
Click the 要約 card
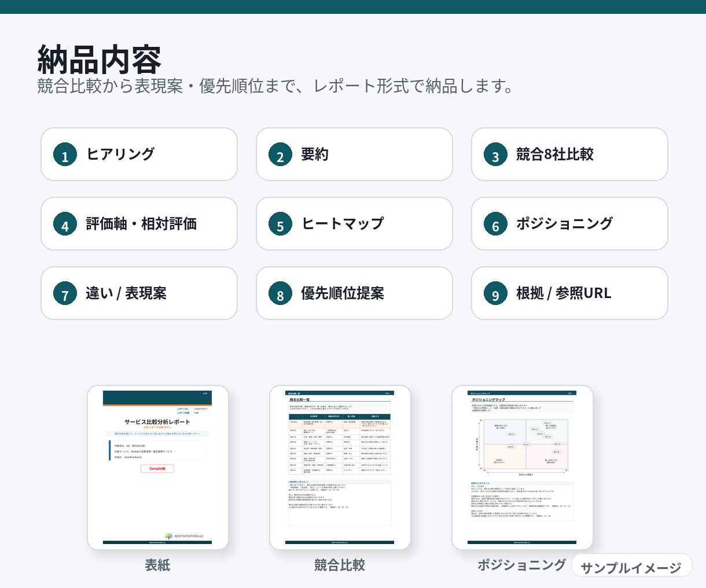354,155
